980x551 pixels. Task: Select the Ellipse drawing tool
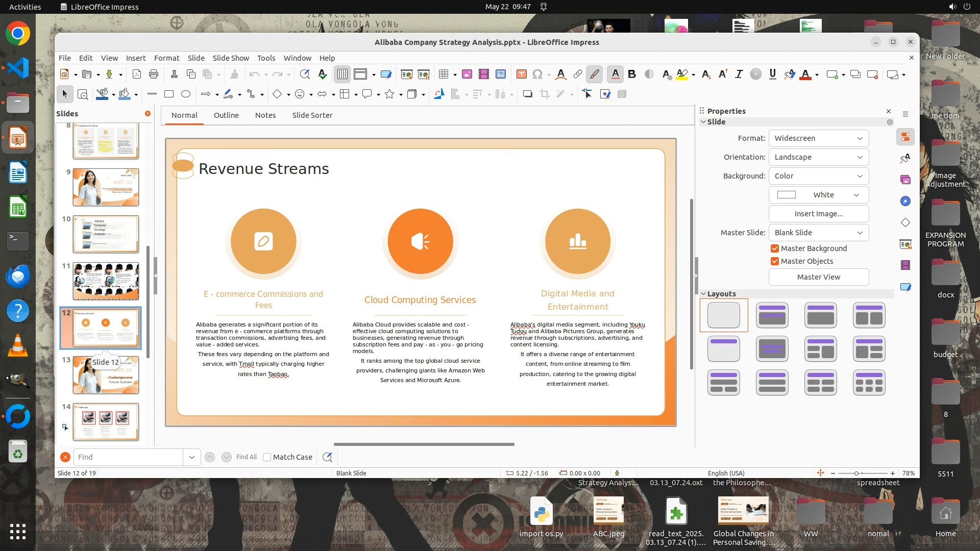click(186, 94)
